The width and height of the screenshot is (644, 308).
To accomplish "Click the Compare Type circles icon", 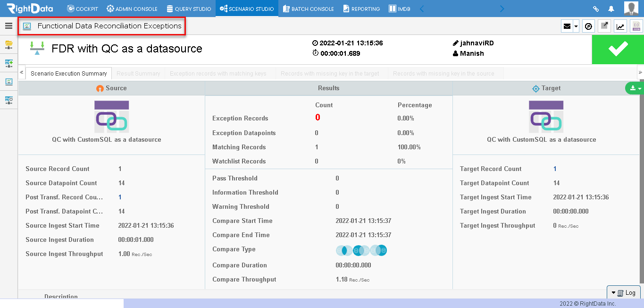I will (361, 250).
